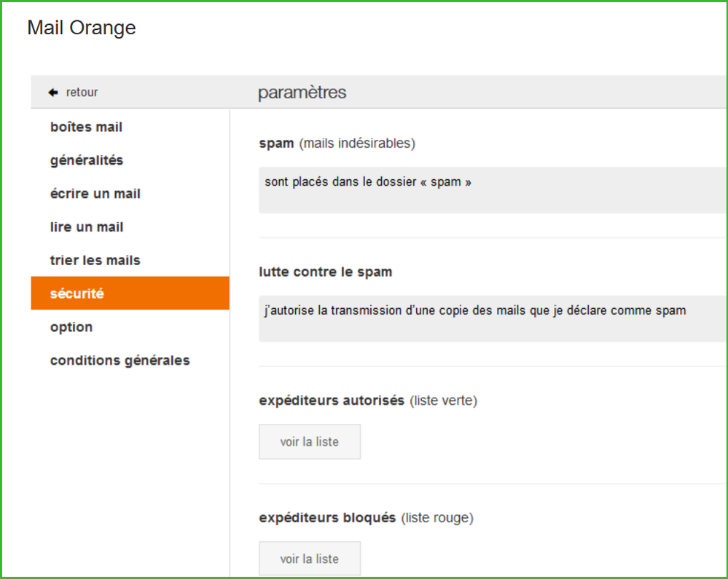View 'conditions générales' from the sidebar
The height and width of the screenshot is (579, 728).
coord(120,361)
